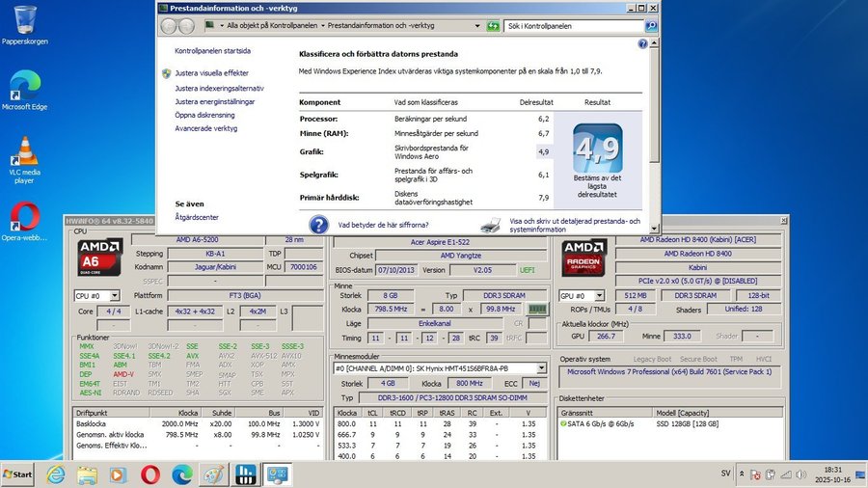Viewport: 868px width, 488px height.
Task: Open Internet Explorer from the taskbar
Action: click(x=56, y=474)
